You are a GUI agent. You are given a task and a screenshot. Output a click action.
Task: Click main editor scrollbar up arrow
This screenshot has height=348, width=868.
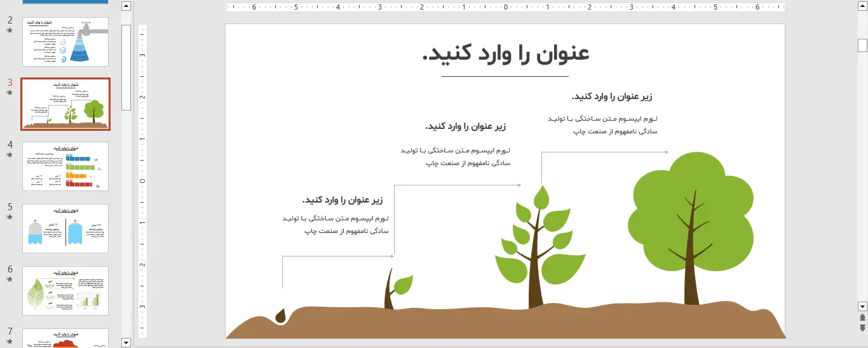point(862,7)
